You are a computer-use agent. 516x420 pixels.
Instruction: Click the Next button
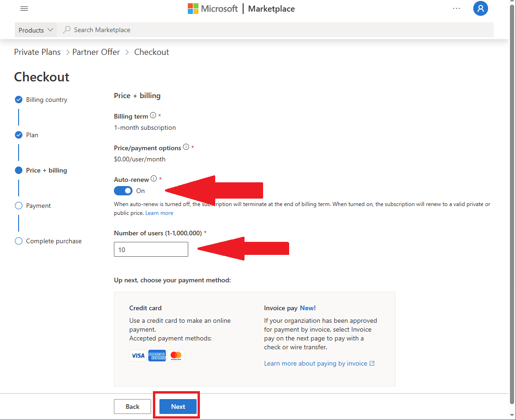pos(178,407)
